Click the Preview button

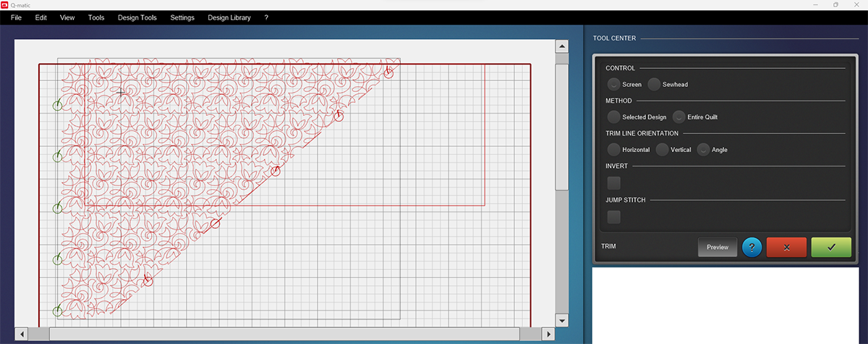click(718, 247)
